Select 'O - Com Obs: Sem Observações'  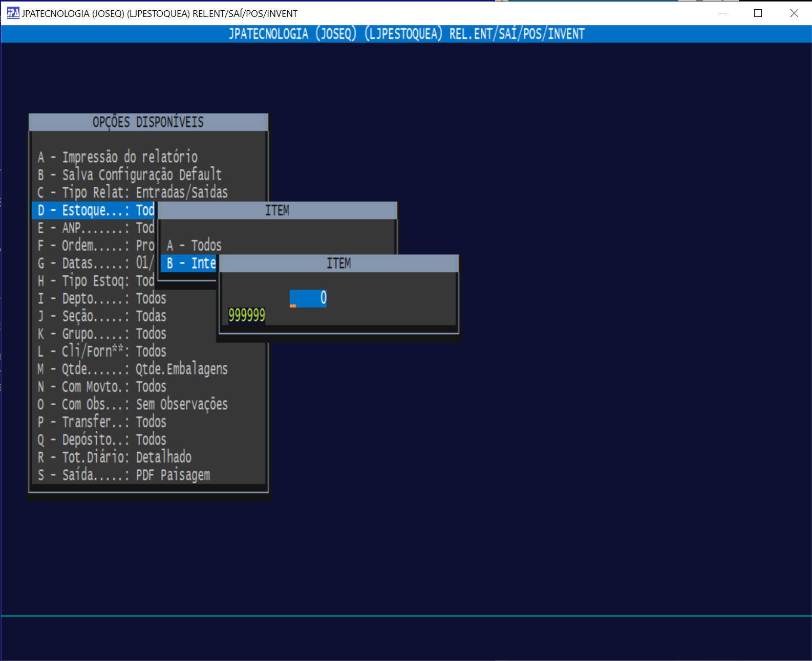tap(132, 404)
